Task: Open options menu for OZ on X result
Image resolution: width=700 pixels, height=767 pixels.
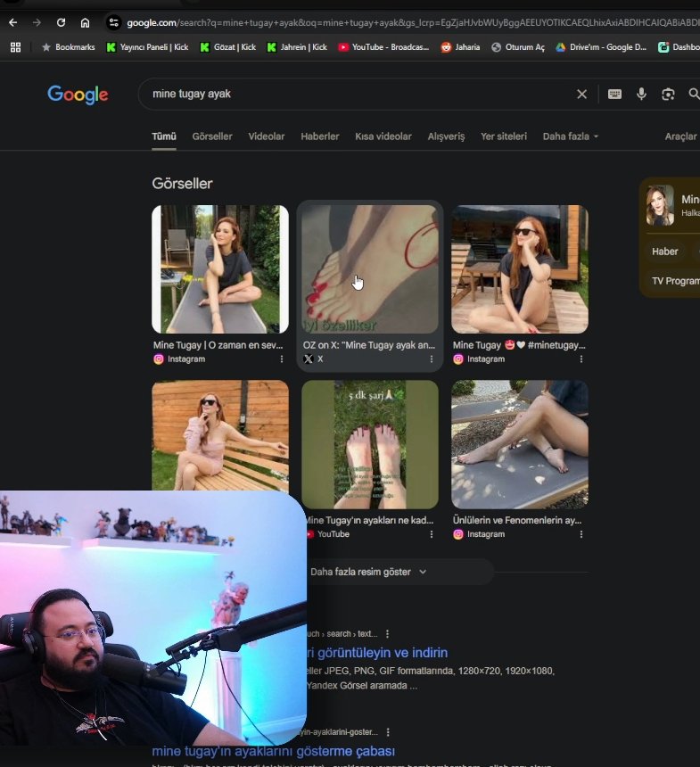Action: [432, 359]
